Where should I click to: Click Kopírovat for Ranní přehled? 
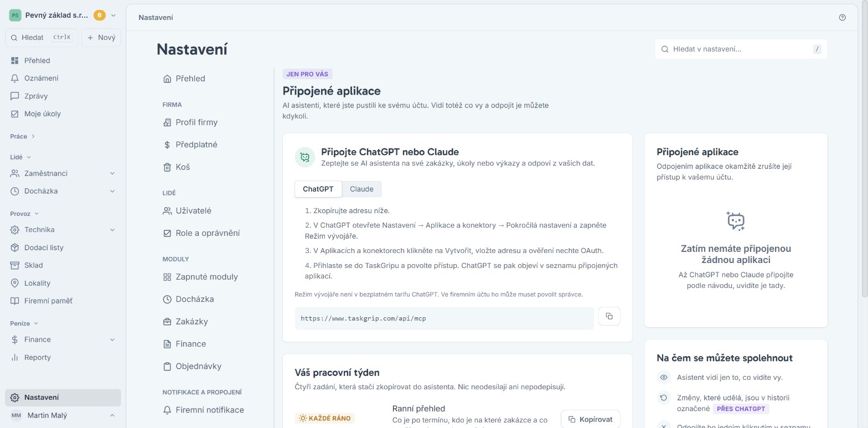(x=591, y=419)
